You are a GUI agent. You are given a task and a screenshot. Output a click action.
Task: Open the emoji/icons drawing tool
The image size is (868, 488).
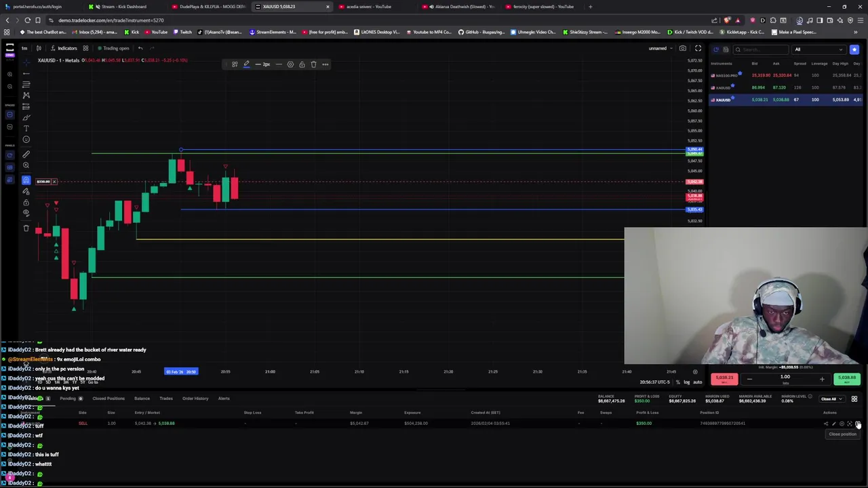26,140
